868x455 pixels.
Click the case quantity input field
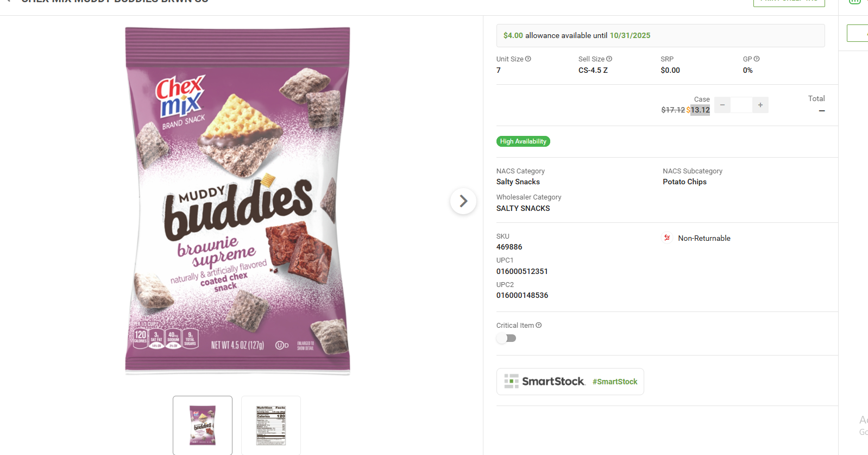[741, 105]
